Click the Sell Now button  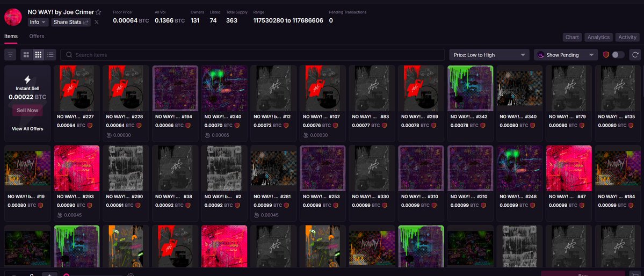[27, 111]
